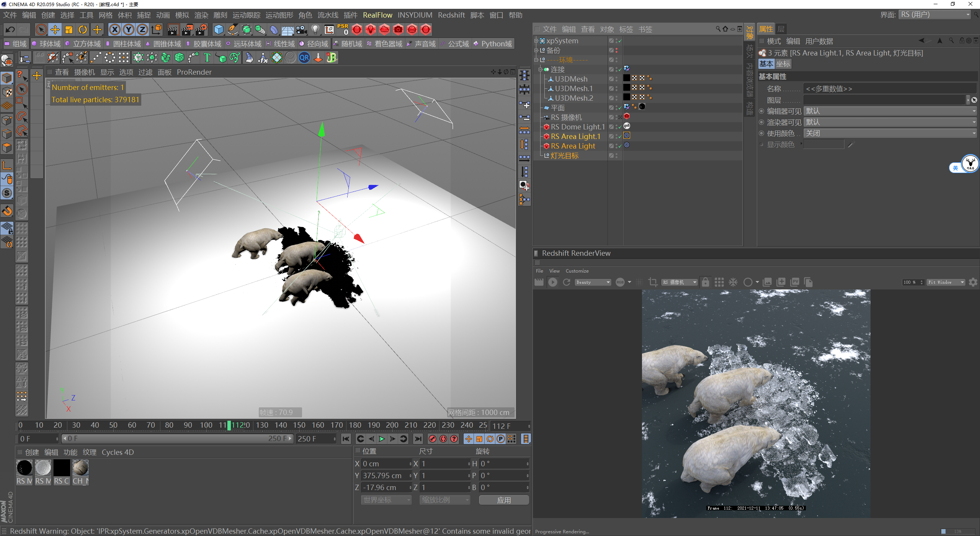Open the Redshift menu
Image resolution: width=980 pixels, height=536 pixels.
(451, 15)
